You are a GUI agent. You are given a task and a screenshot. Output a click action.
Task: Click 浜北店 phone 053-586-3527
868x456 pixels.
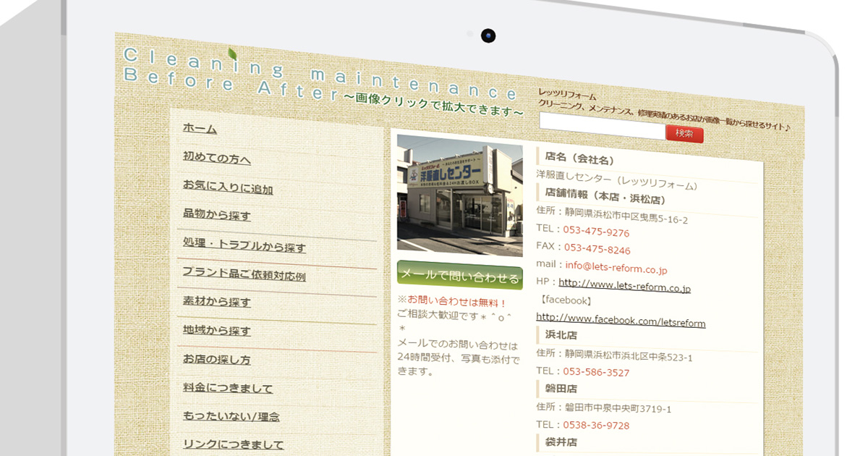(x=596, y=373)
